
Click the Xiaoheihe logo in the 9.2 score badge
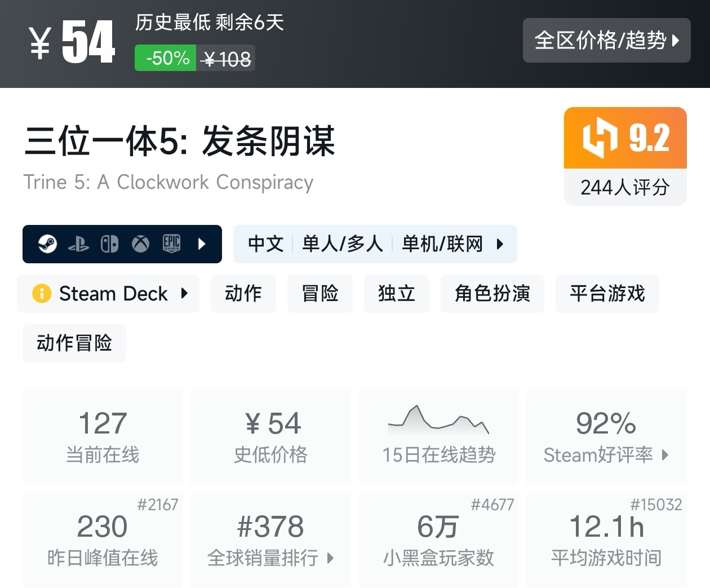click(600, 138)
